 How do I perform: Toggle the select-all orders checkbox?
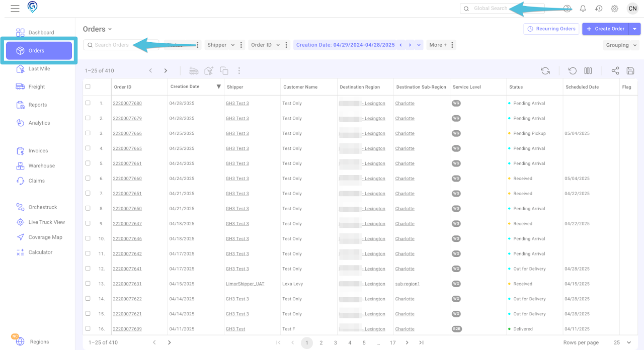(88, 86)
